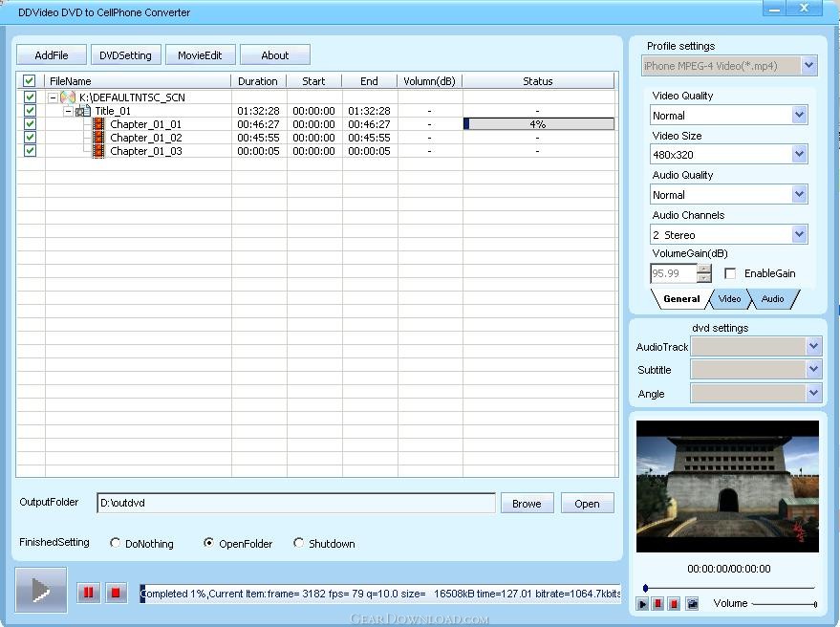Pause the preview player
The image size is (840, 627).
coord(658,604)
